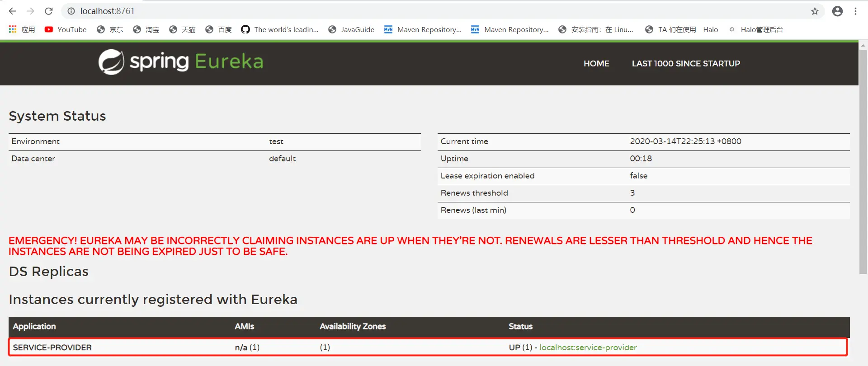Click the DS Replicas heading
Image resolution: width=868 pixels, height=366 pixels.
point(48,272)
